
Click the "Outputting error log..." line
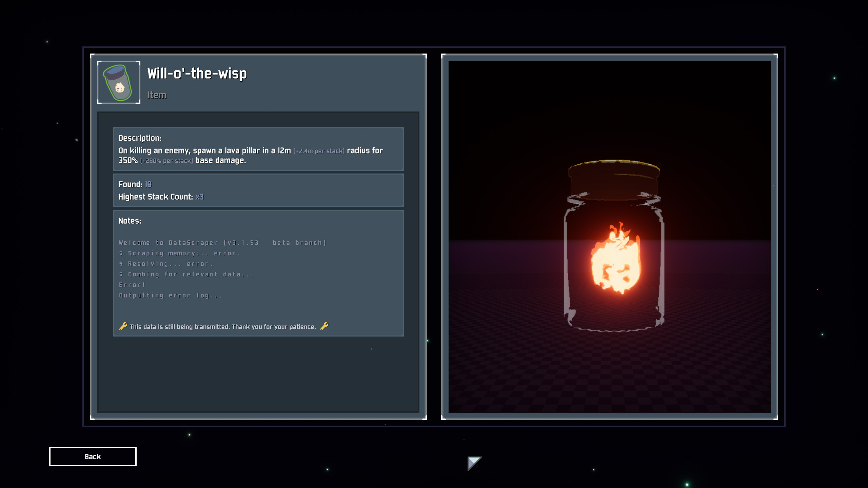tap(170, 295)
